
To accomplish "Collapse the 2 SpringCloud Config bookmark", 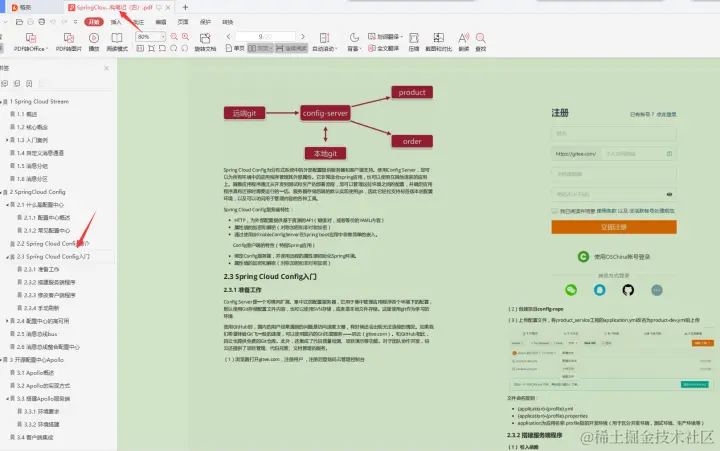I will pos(2,192).
